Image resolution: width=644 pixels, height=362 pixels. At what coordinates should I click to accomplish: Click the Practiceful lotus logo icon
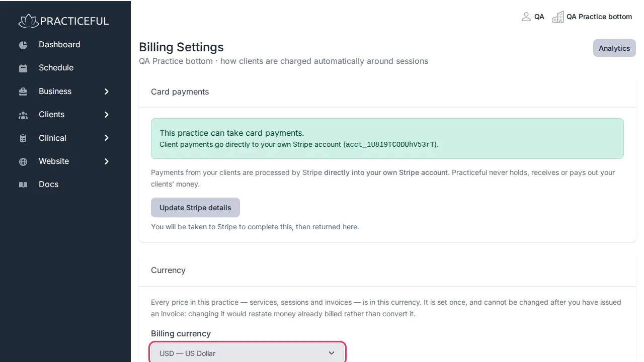pyautogui.click(x=28, y=21)
